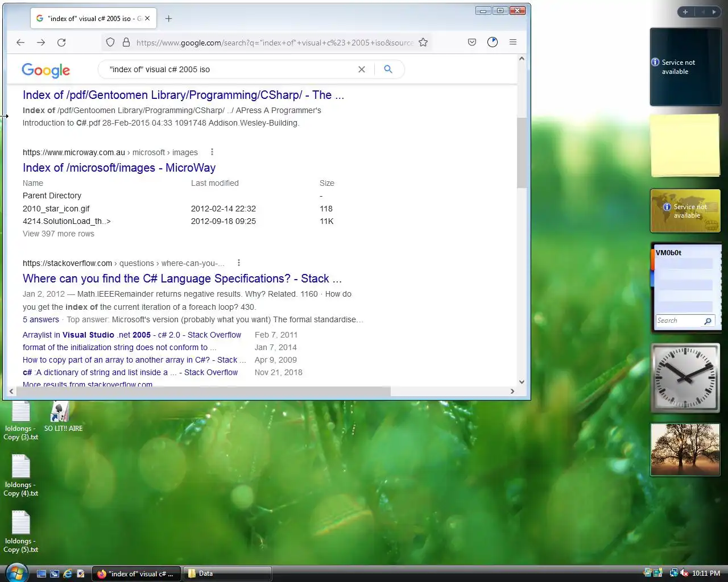The height and width of the screenshot is (582, 728).
Task: Click the magnifier in the VM0b0t gadget
Action: (708, 321)
